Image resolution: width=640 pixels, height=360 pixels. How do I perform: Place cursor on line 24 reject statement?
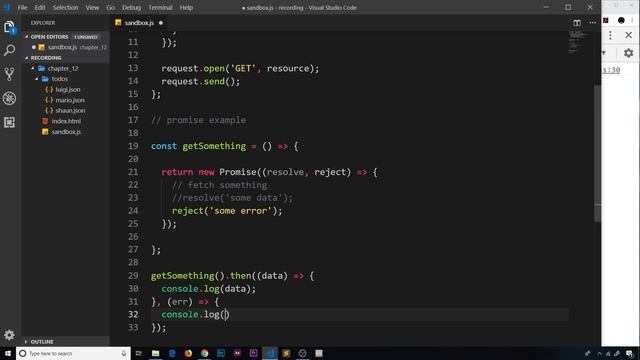pos(227,211)
